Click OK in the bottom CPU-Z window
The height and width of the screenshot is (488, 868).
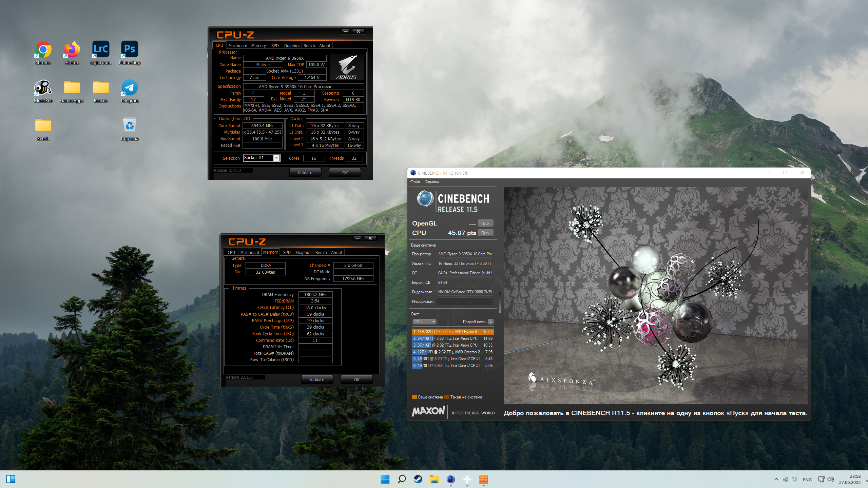pos(357,379)
